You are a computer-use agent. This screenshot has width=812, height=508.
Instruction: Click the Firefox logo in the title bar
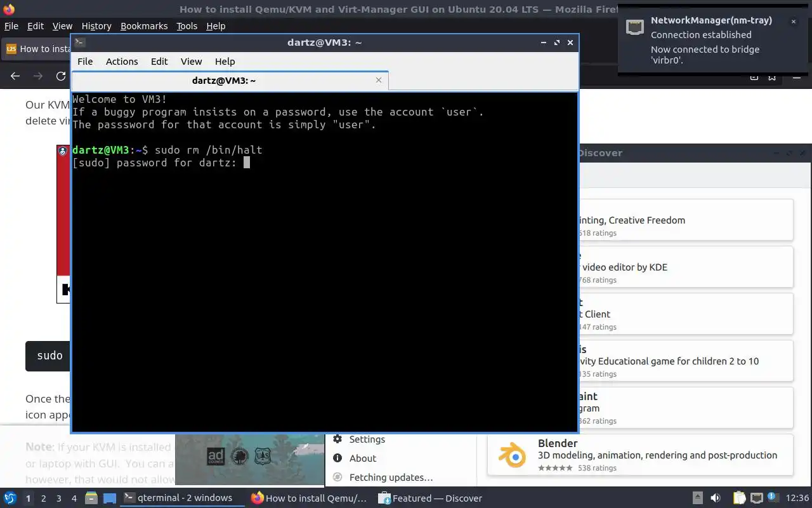click(x=9, y=9)
